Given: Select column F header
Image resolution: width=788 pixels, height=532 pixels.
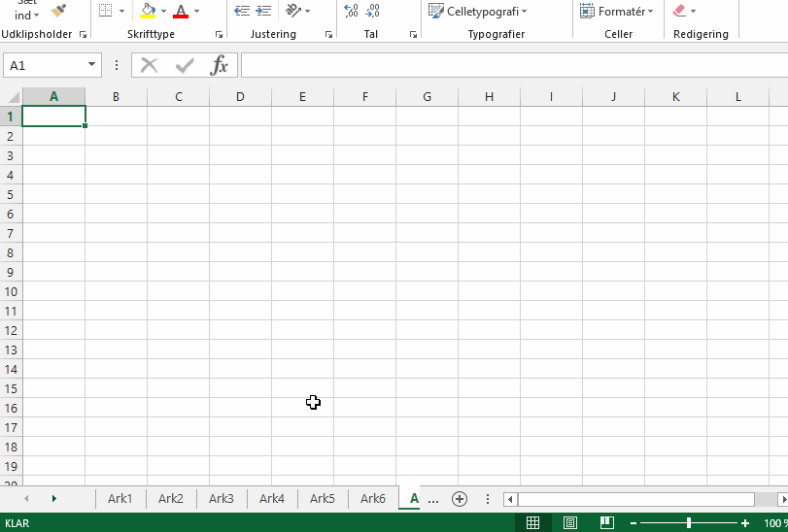Looking at the screenshot, I should [364, 96].
